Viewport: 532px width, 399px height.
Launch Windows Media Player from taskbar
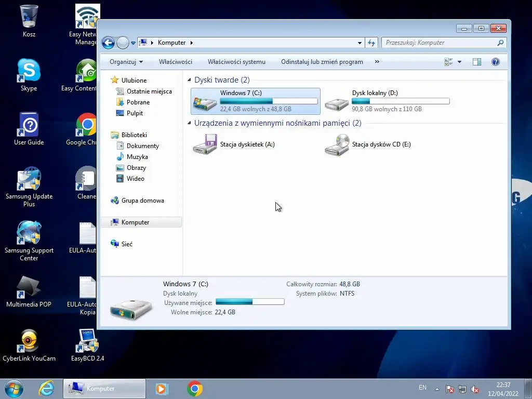(x=162, y=389)
